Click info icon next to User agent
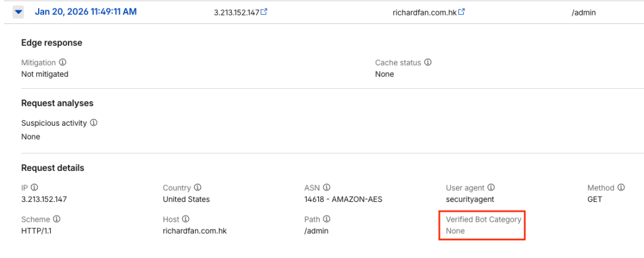Viewport: 644px width, 258px height. (491, 188)
